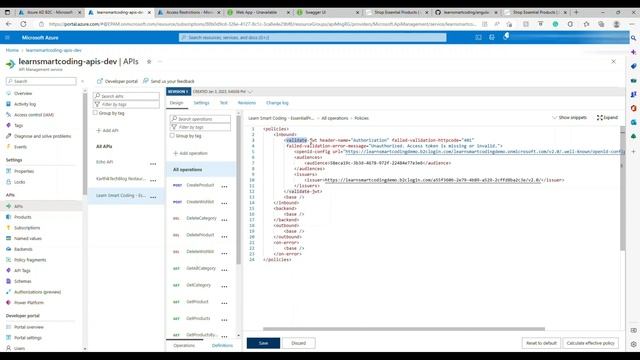
Task: Save the policy changes
Action: click(x=263, y=343)
